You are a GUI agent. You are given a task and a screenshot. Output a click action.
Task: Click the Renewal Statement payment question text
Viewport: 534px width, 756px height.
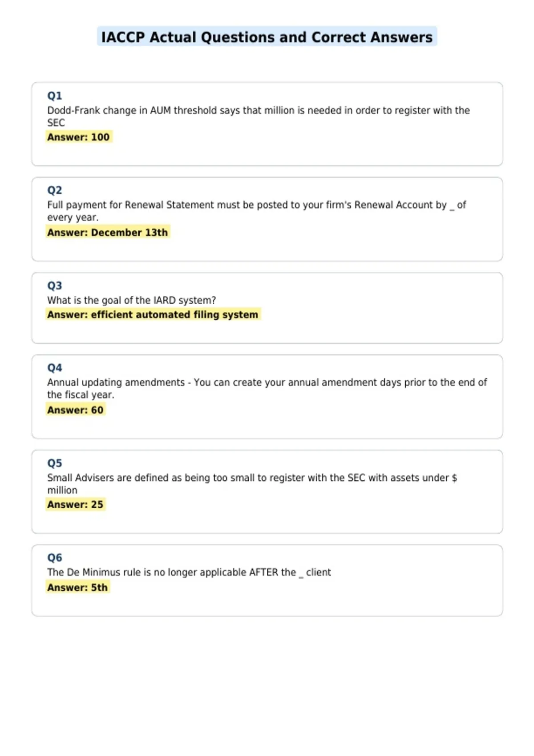coord(257,211)
